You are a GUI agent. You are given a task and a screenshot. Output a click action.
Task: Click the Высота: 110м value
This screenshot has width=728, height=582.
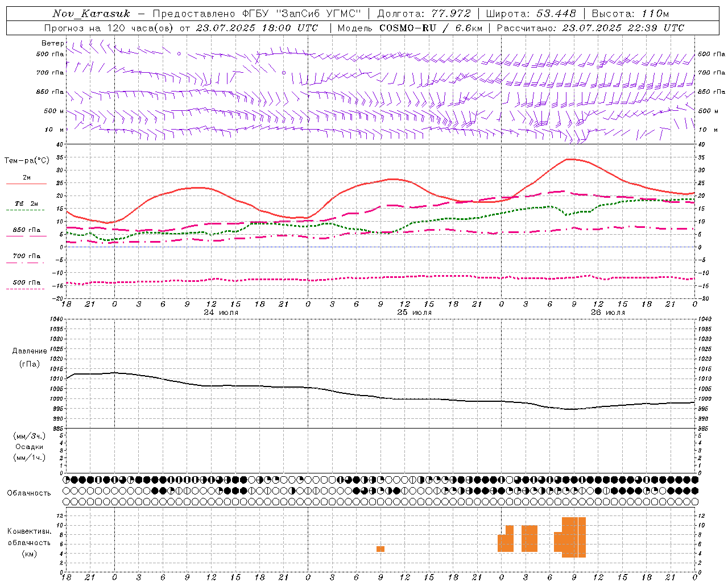click(x=630, y=14)
